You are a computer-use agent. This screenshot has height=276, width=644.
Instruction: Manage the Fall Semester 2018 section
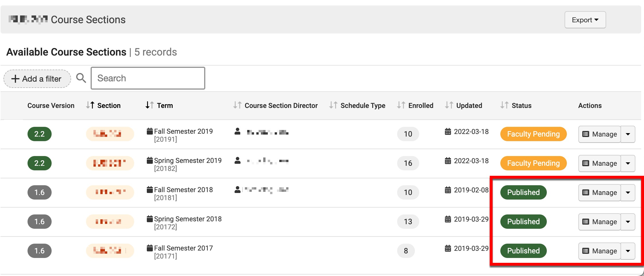(600, 193)
